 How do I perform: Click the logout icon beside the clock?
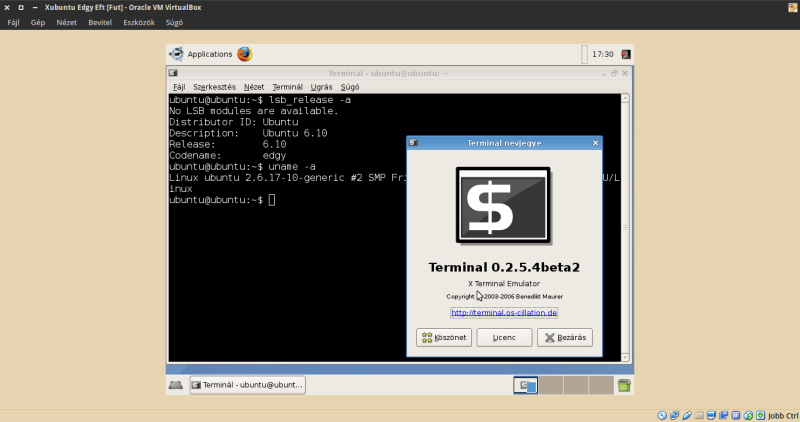click(x=626, y=54)
